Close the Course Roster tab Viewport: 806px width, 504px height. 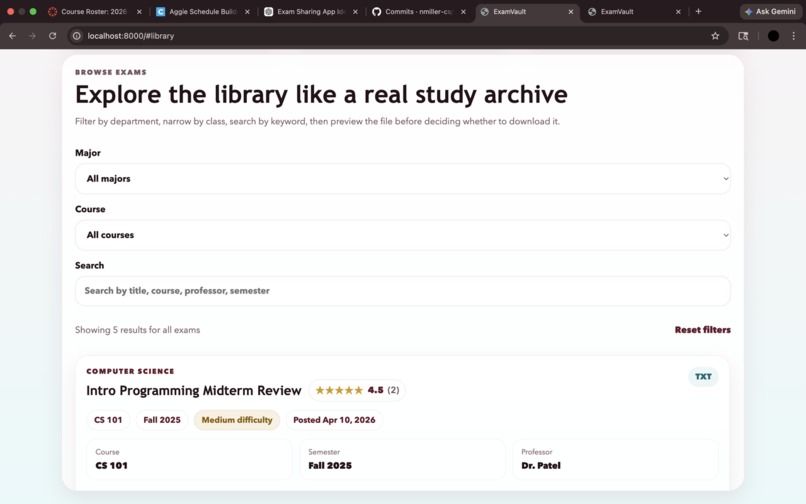click(x=139, y=11)
